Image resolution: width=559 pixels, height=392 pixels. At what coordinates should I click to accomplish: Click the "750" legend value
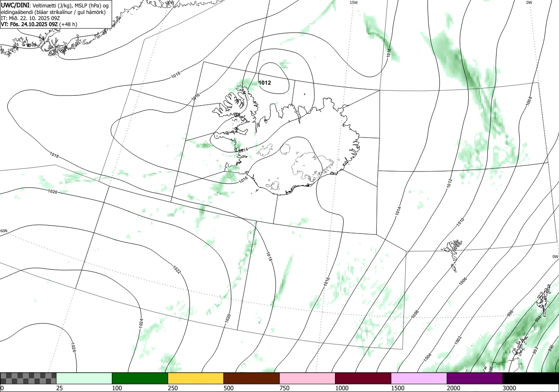[284, 388]
